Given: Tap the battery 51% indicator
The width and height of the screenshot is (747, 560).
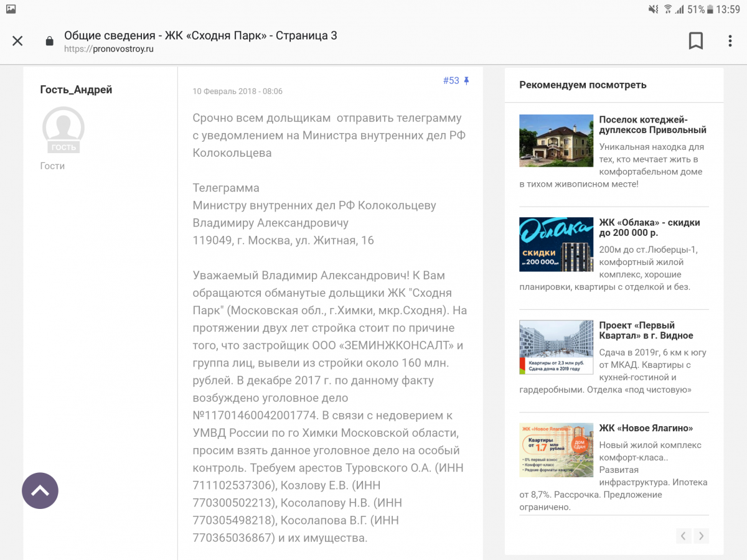Looking at the screenshot, I should click(700, 9).
